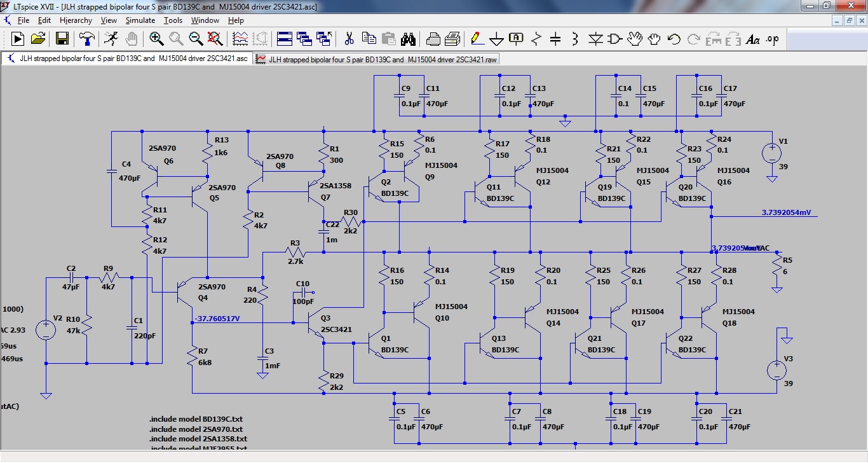The width and height of the screenshot is (868, 463).
Task: Click the 3.7392054mV output label
Action: pos(786,212)
